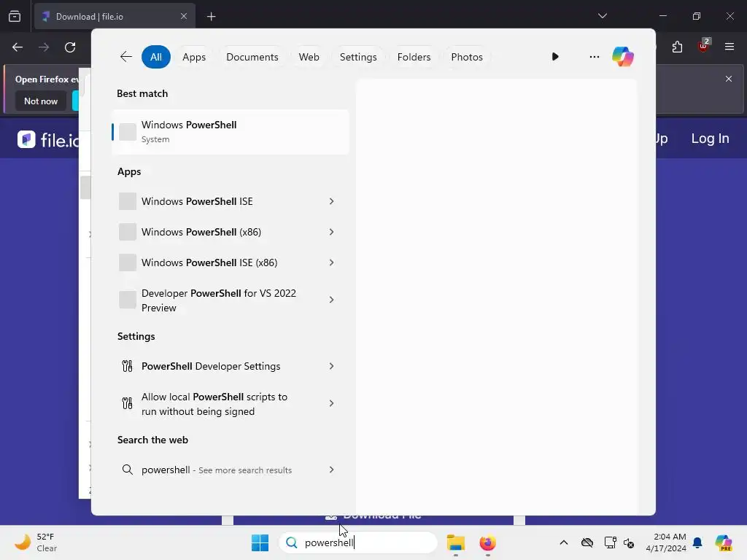Open the clock showing 2:04 AM
The height and width of the screenshot is (560, 747).
(666, 542)
